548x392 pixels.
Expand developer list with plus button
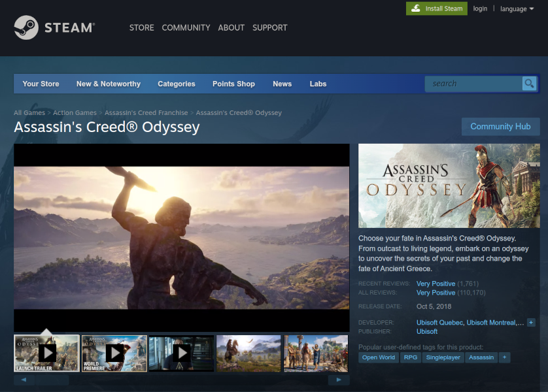coord(531,323)
